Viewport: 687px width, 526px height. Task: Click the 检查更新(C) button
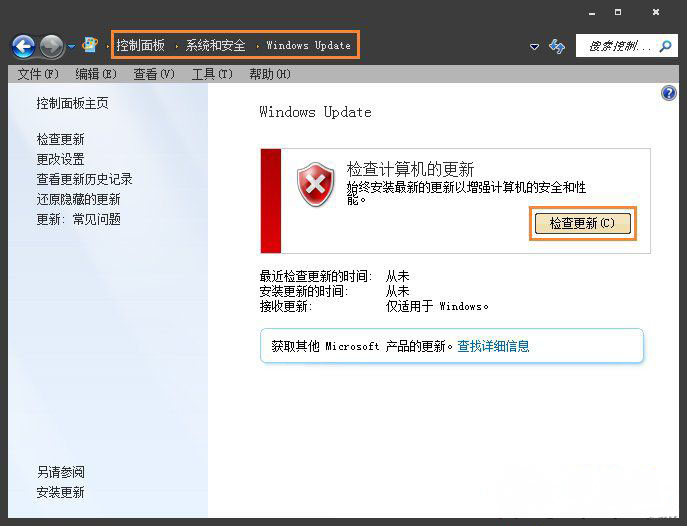click(x=583, y=223)
